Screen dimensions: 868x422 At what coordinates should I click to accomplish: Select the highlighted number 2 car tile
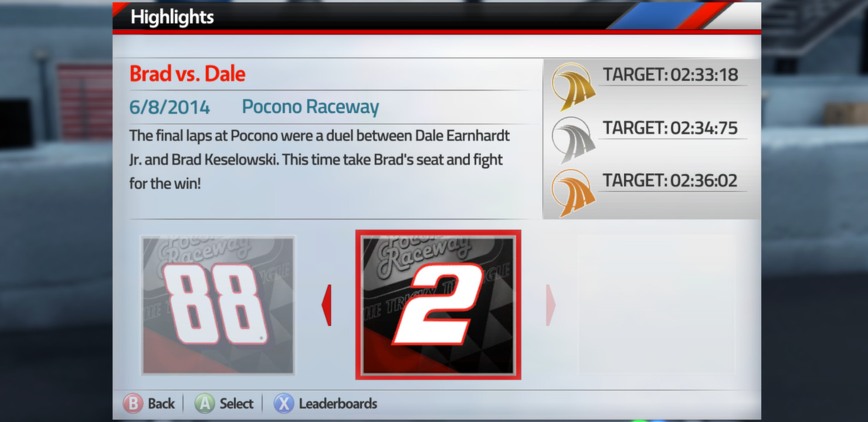pyautogui.click(x=438, y=305)
